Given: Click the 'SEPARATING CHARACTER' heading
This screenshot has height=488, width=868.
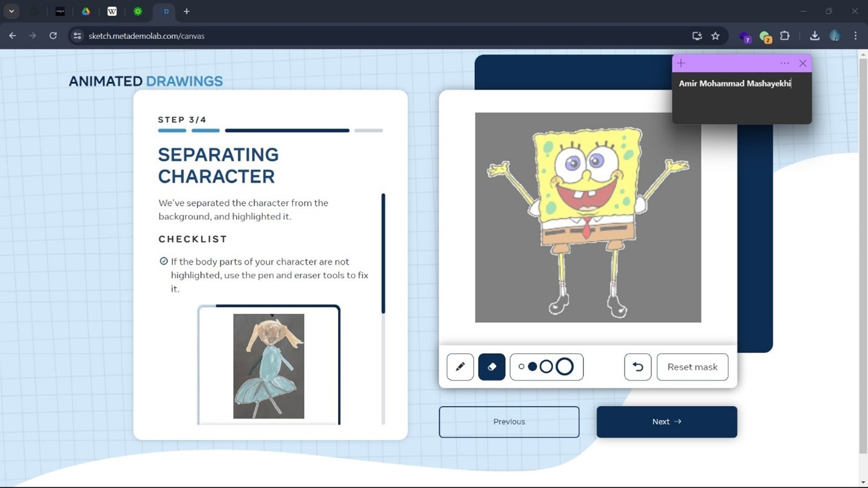Looking at the screenshot, I should 219,165.
